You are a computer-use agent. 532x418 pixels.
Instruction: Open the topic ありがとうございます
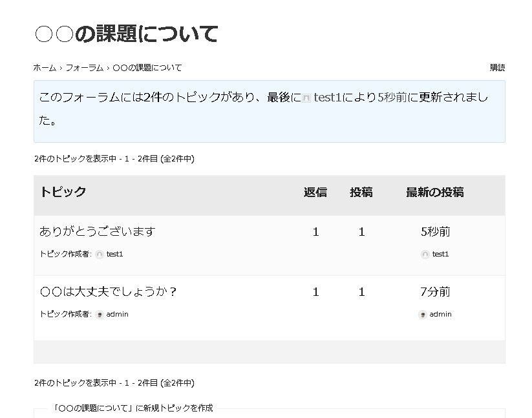pos(98,231)
